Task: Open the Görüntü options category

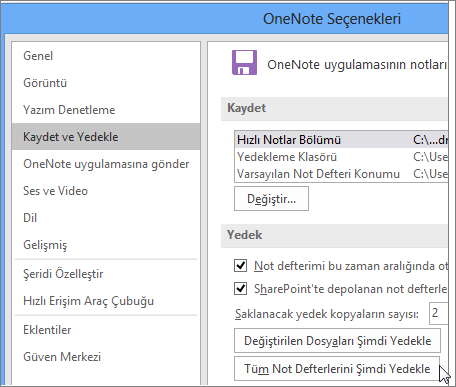Action: [106, 83]
